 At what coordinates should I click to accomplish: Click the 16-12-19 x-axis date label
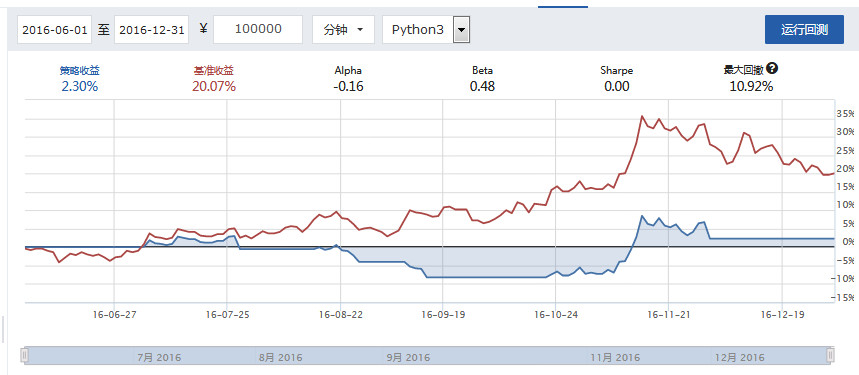[782, 315]
